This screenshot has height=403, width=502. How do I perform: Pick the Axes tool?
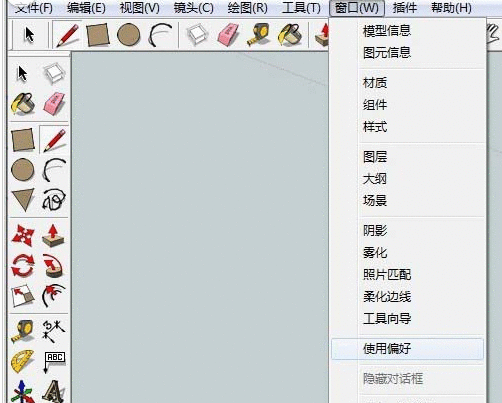pyautogui.click(x=23, y=392)
